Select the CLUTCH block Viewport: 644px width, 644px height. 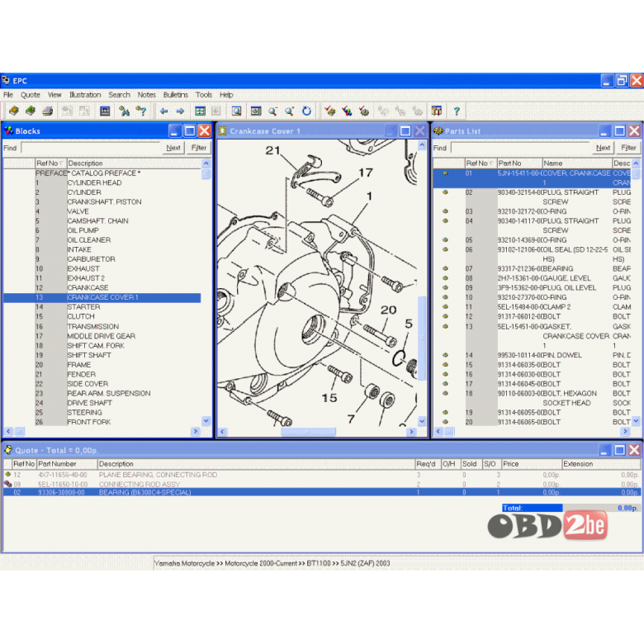pos(102,316)
